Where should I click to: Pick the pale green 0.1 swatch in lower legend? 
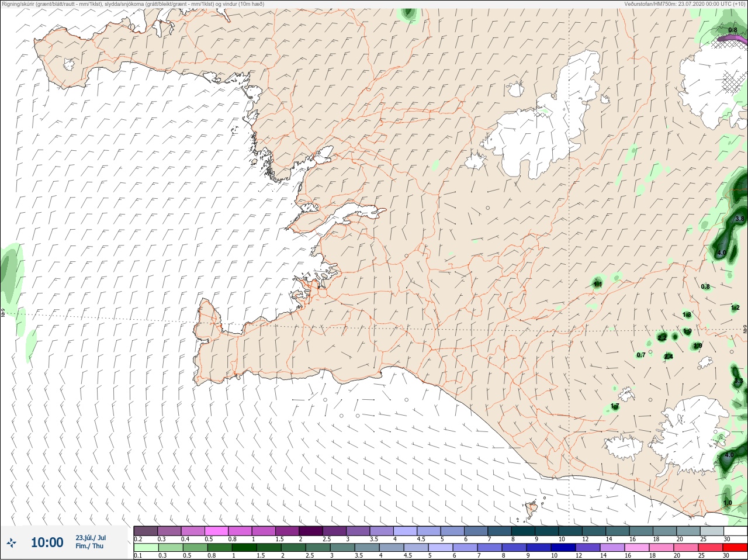(x=146, y=548)
